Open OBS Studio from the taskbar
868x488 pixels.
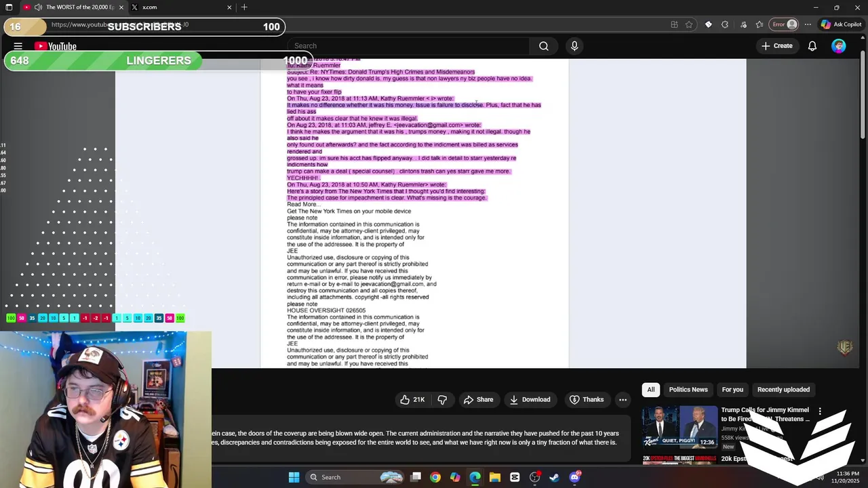[534, 477]
